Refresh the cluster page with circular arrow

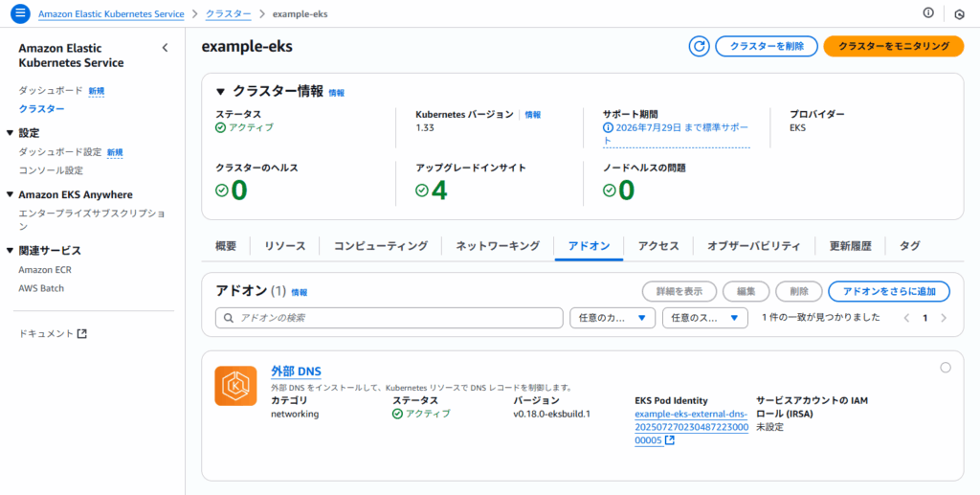coord(700,46)
